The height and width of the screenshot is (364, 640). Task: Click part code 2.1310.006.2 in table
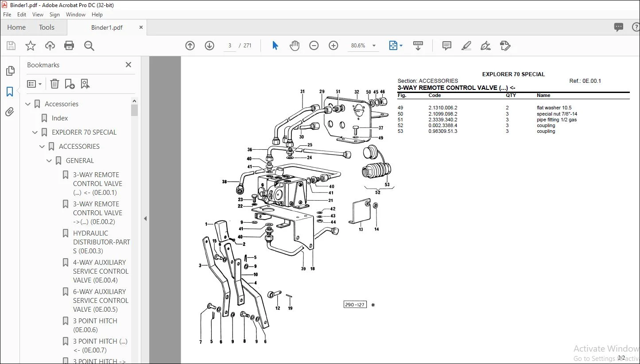(442, 108)
